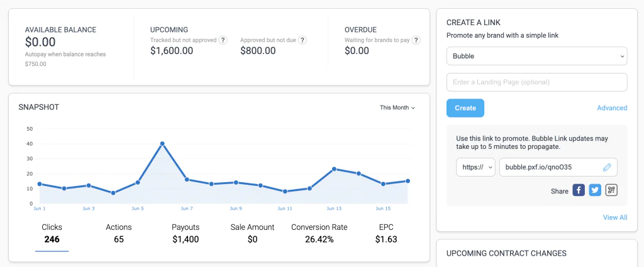644x267 pixels.
Task: View the EPC metric
Action: coord(386,233)
